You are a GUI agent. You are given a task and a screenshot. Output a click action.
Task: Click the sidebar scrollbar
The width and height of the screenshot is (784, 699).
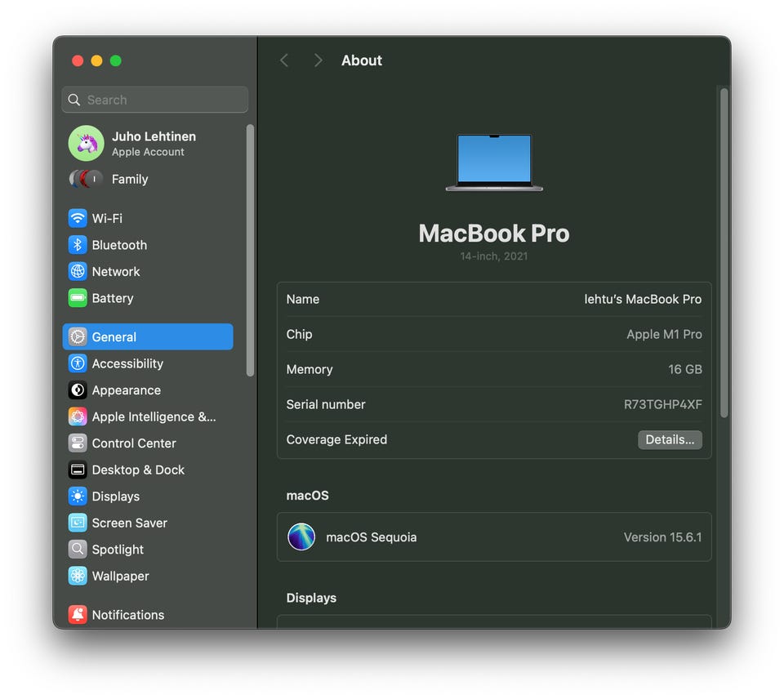click(x=250, y=250)
